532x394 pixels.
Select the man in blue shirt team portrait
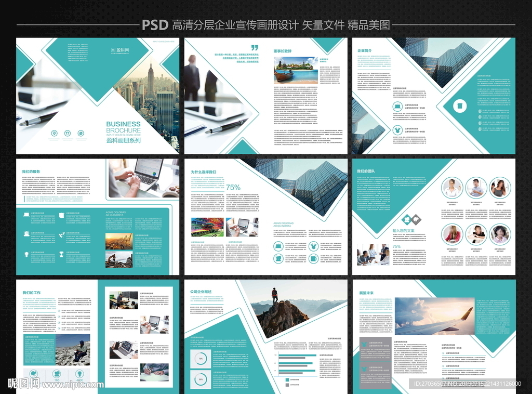(476, 188)
